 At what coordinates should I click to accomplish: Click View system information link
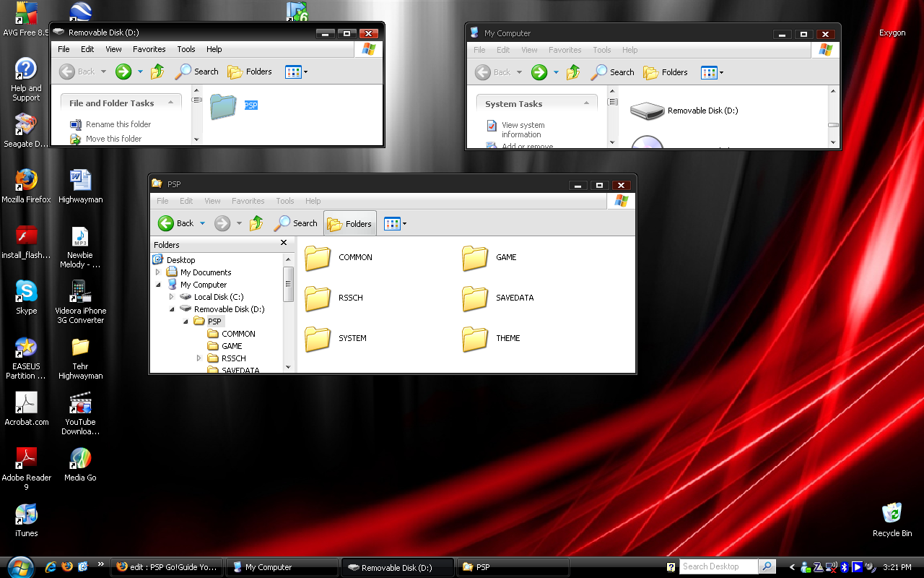[x=523, y=129]
